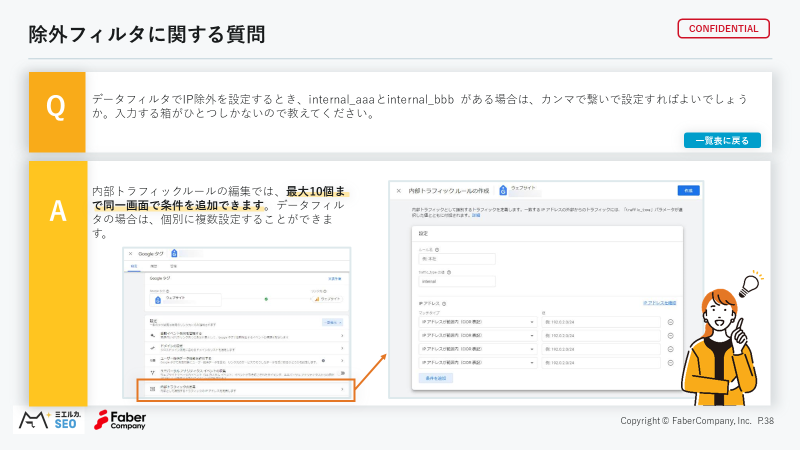Click the IP address check link
The height and width of the screenshot is (450, 800).
pyautogui.click(x=659, y=303)
